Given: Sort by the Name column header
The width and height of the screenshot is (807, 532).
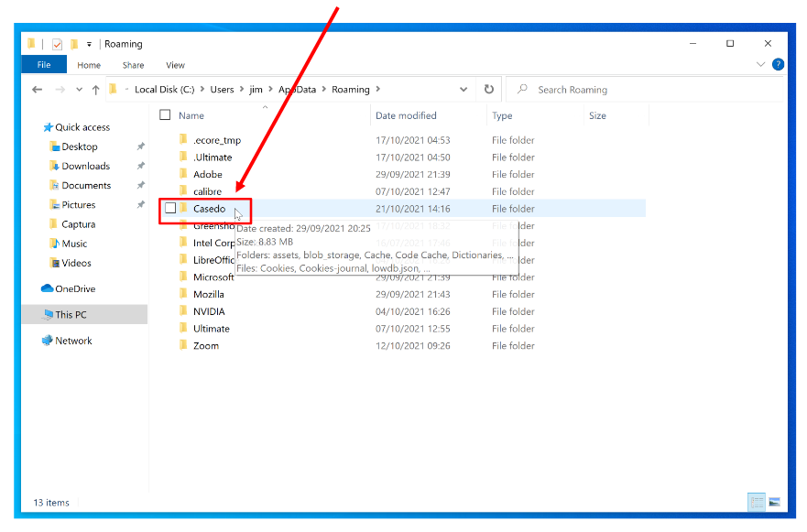Looking at the screenshot, I should pyautogui.click(x=191, y=115).
